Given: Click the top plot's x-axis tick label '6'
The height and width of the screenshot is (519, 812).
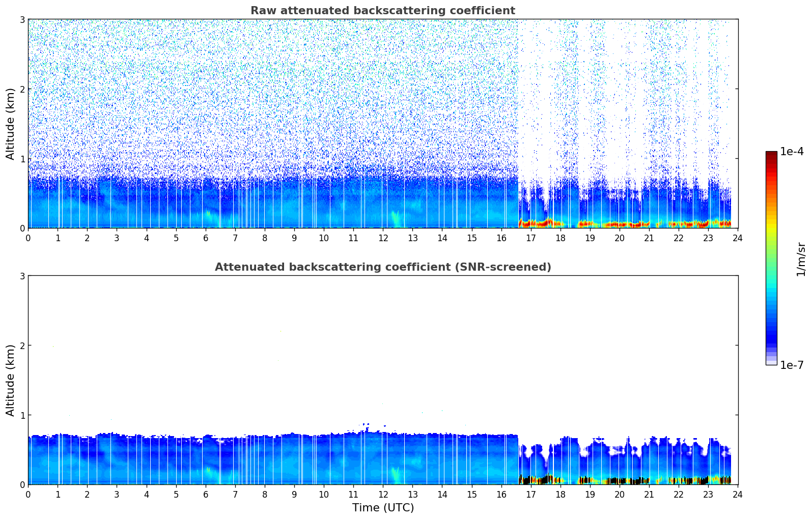Looking at the screenshot, I should pyautogui.click(x=206, y=238).
